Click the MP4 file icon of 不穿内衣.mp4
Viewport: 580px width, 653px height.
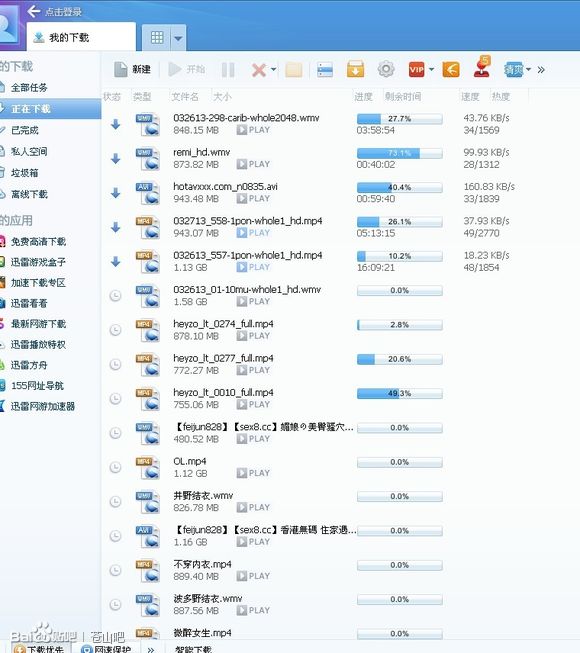(148, 571)
